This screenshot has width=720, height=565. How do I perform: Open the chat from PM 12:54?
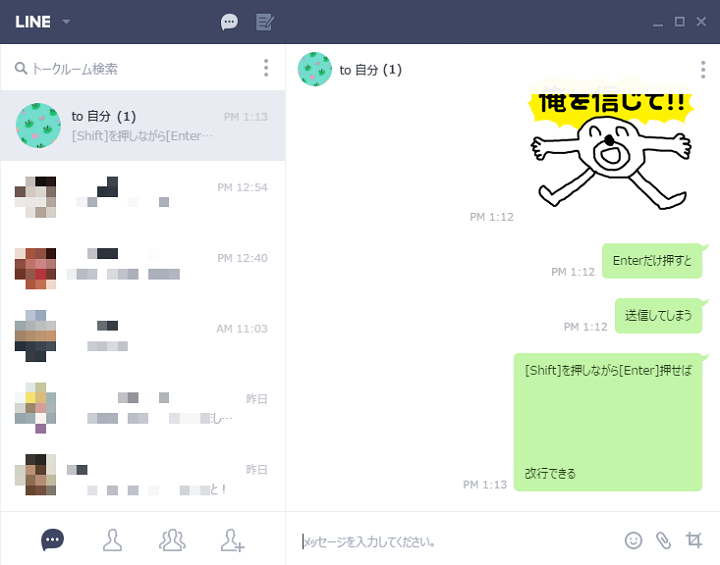pos(143,197)
